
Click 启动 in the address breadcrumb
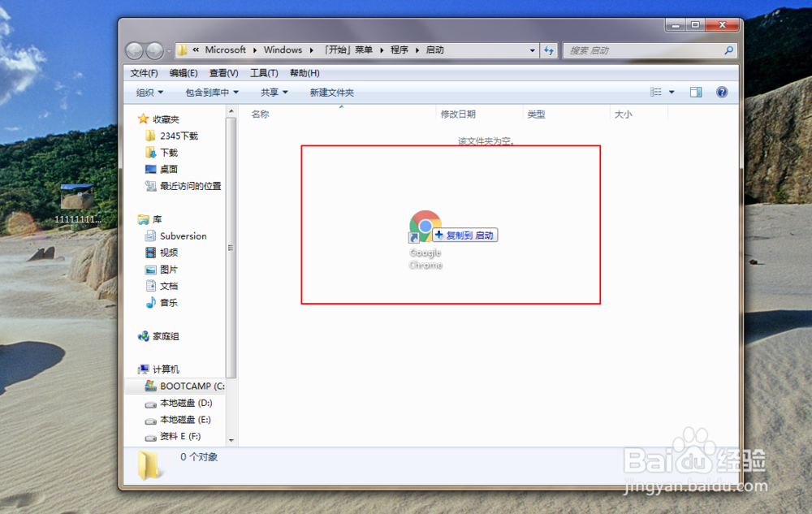coord(434,50)
